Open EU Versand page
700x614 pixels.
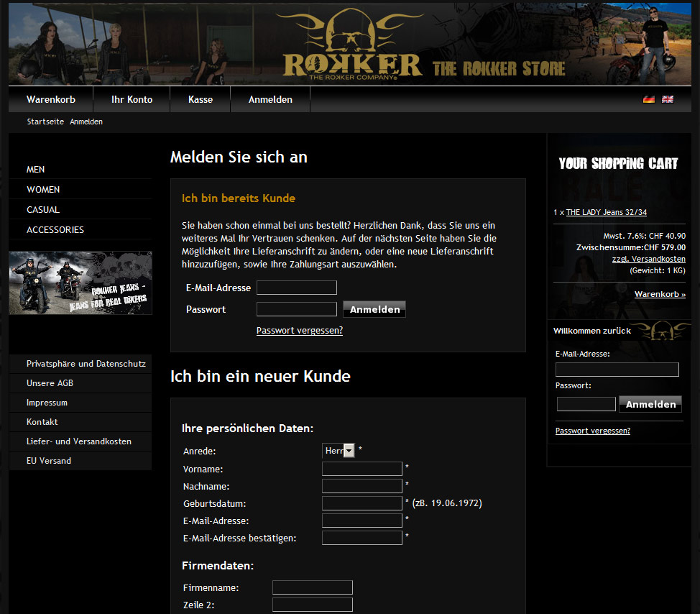(x=80, y=460)
